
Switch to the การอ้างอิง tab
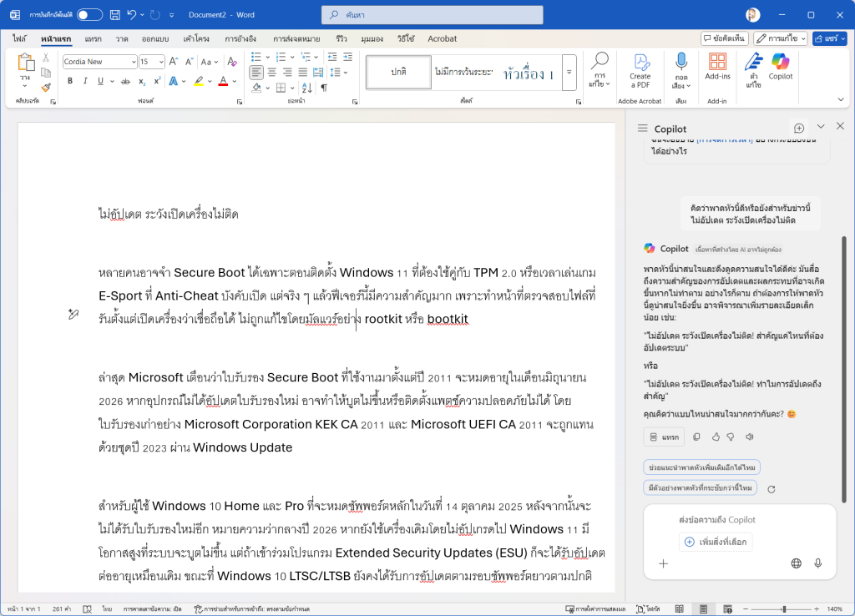pyautogui.click(x=240, y=38)
